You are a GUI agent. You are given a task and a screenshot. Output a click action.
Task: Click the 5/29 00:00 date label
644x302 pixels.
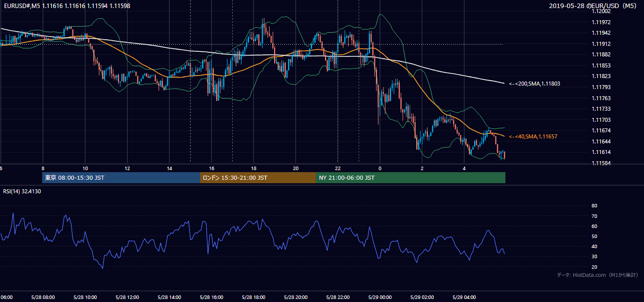(x=379, y=297)
